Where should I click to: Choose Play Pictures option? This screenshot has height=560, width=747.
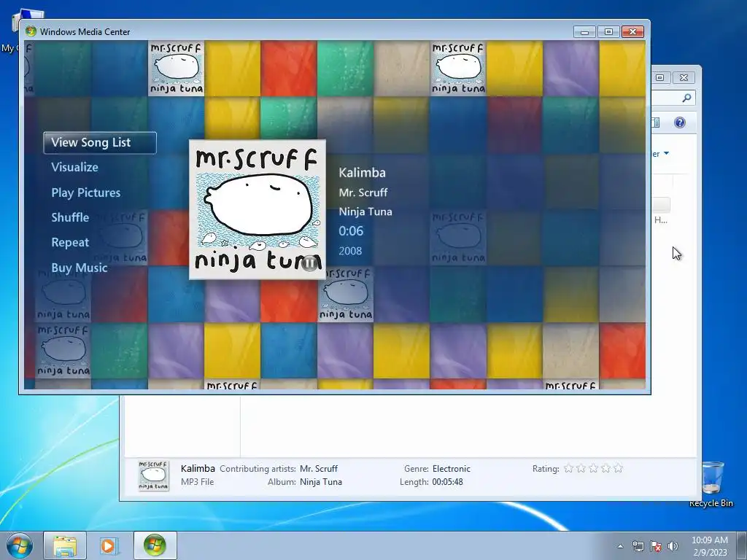(86, 192)
